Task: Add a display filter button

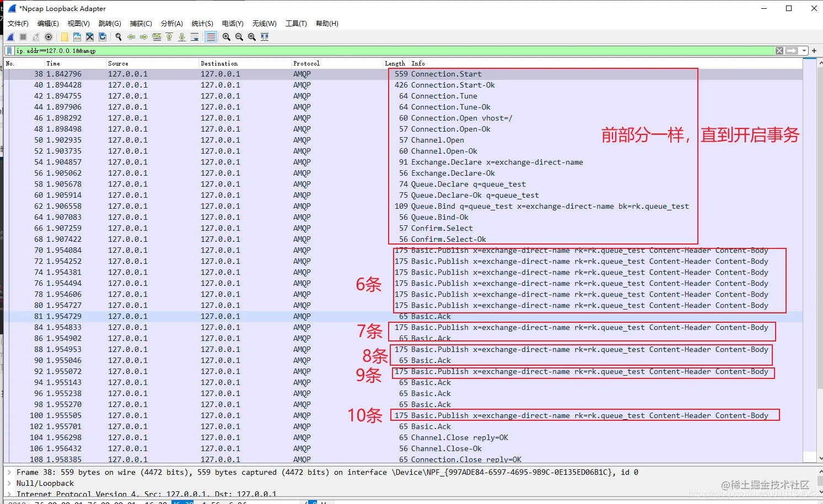Action: pos(814,51)
